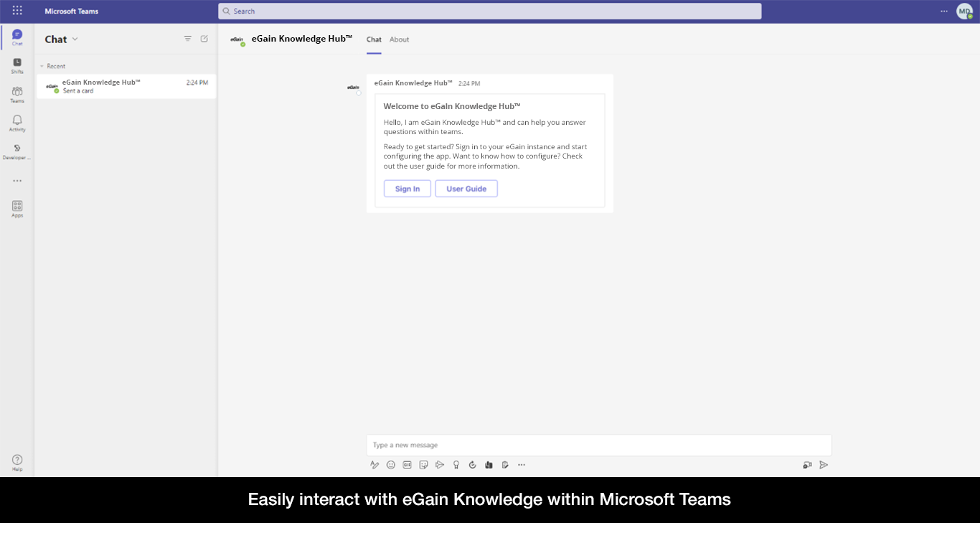980x551 pixels.
Task: Collapse the Recent chats section
Action: (x=52, y=66)
